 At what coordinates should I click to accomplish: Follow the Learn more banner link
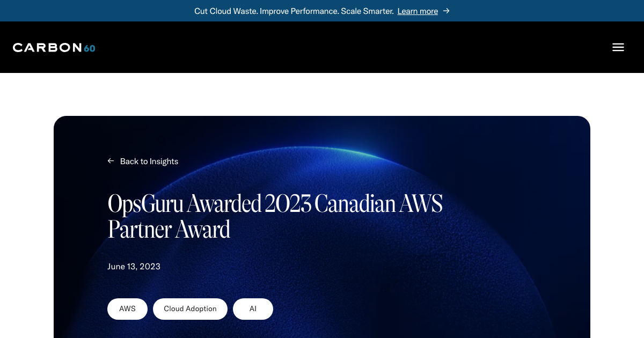(x=418, y=11)
